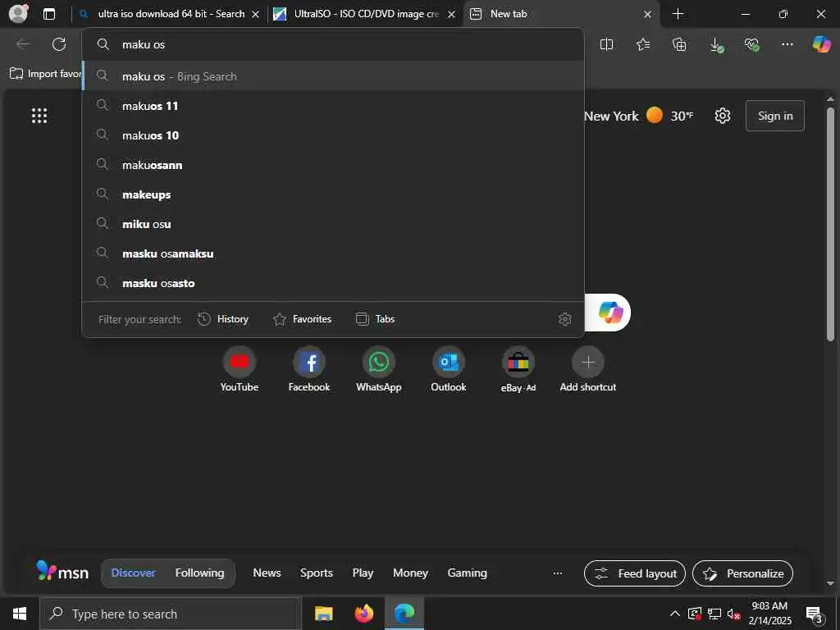Select 'makuosann' suggestion

click(333, 164)
